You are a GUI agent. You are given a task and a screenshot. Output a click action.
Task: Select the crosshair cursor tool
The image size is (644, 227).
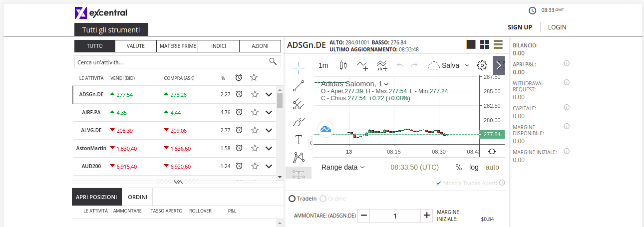tap(299, 66)
